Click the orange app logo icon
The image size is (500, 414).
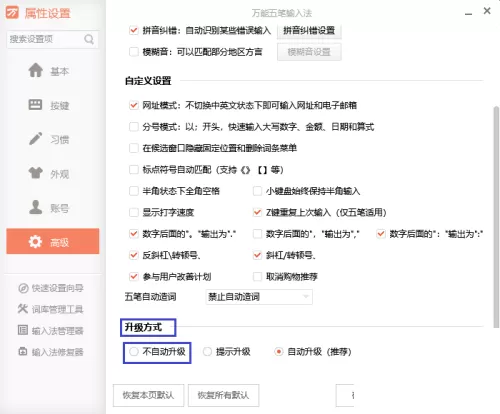pos(12,13)
